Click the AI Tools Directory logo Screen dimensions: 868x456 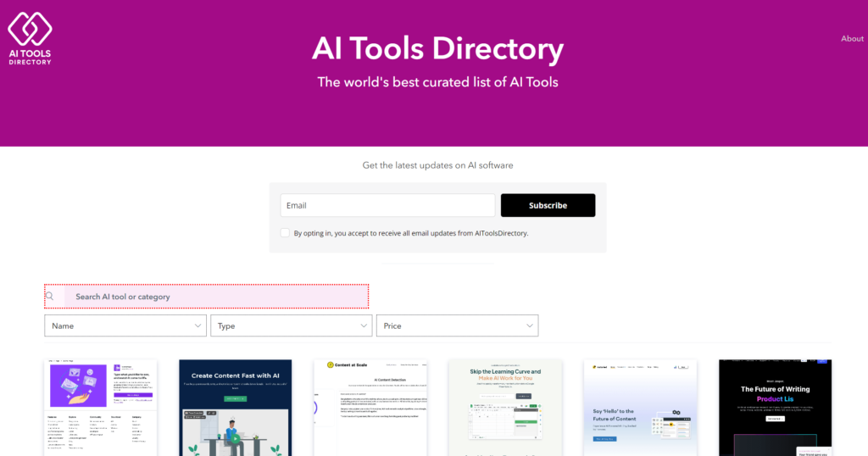coord(30,38)
